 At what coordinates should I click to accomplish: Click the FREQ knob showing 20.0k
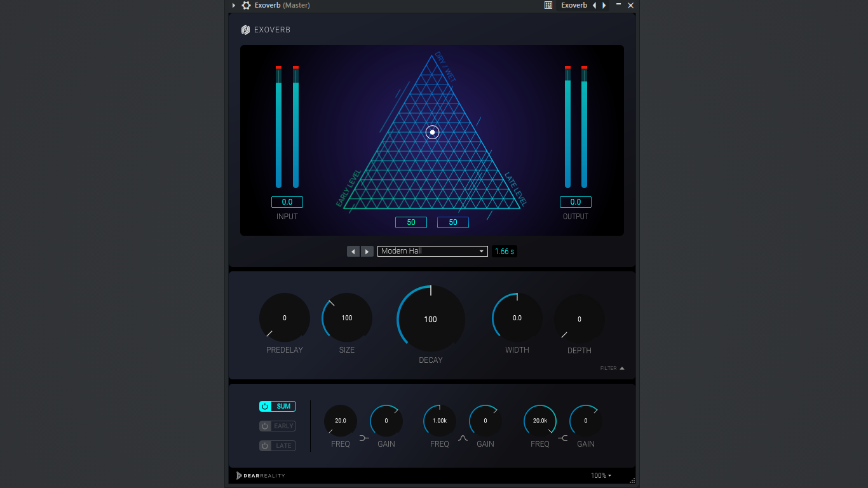(x=540, y=421)
